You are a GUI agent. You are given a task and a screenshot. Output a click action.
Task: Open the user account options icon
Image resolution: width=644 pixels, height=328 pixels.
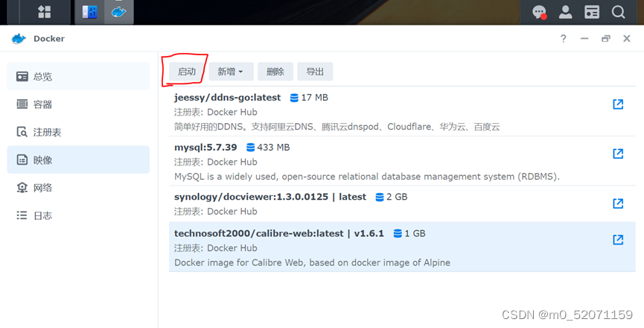tap(566, 12)
